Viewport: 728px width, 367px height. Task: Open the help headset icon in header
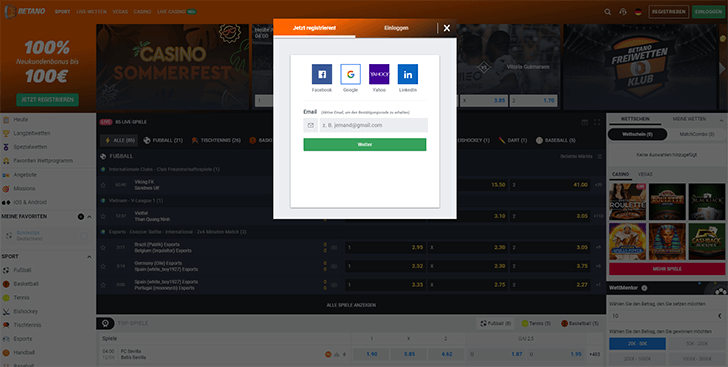point(623,12)
